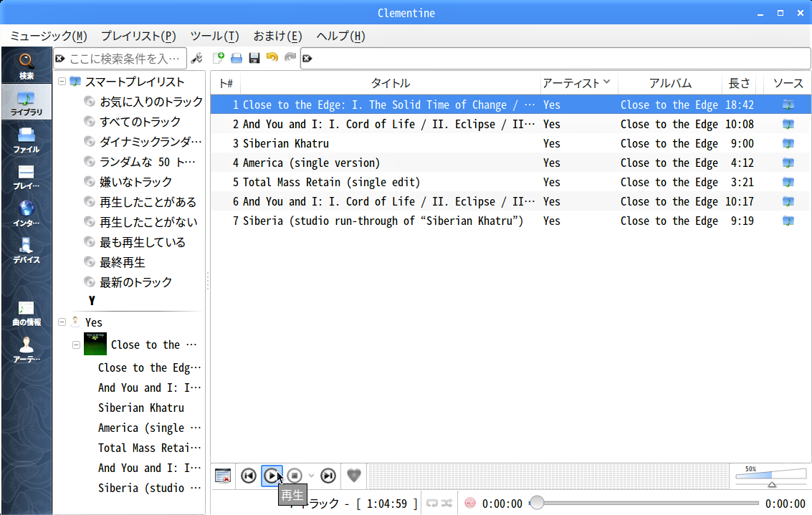Sort by the ソース column header
This screenshot has height=515, width=812.
[x=788, y=83]
